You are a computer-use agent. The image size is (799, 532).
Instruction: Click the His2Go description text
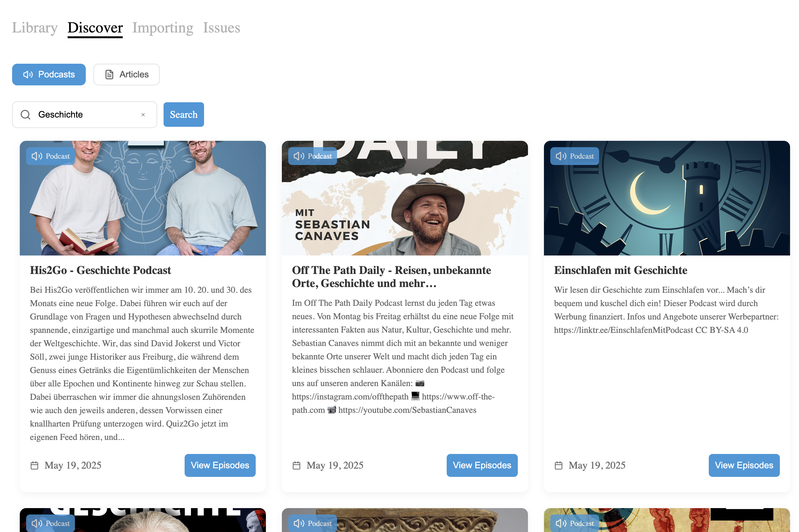(x=142, y=363)
